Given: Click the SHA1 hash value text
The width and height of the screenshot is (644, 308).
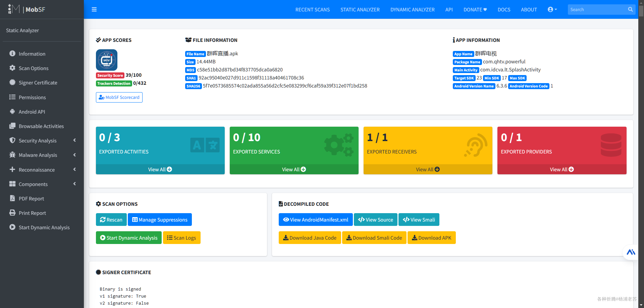Looking at the screenshot, I should pos(251,78).
